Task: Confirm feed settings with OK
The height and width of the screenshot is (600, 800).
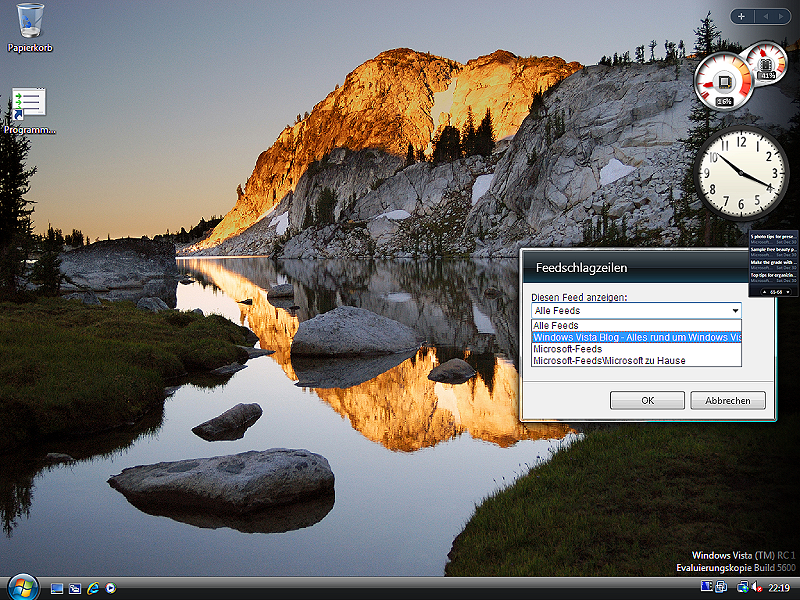Action: pyautogui.click(x=647, y=400)
